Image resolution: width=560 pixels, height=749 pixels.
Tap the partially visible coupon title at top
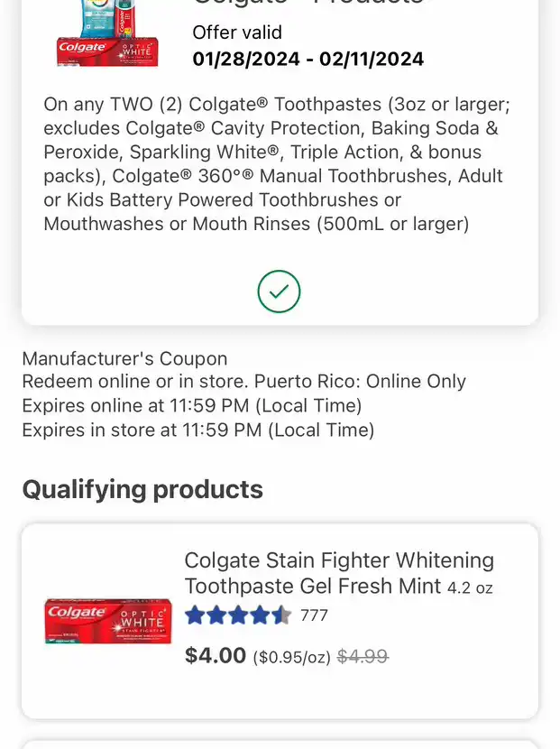[x=308, y=3]
